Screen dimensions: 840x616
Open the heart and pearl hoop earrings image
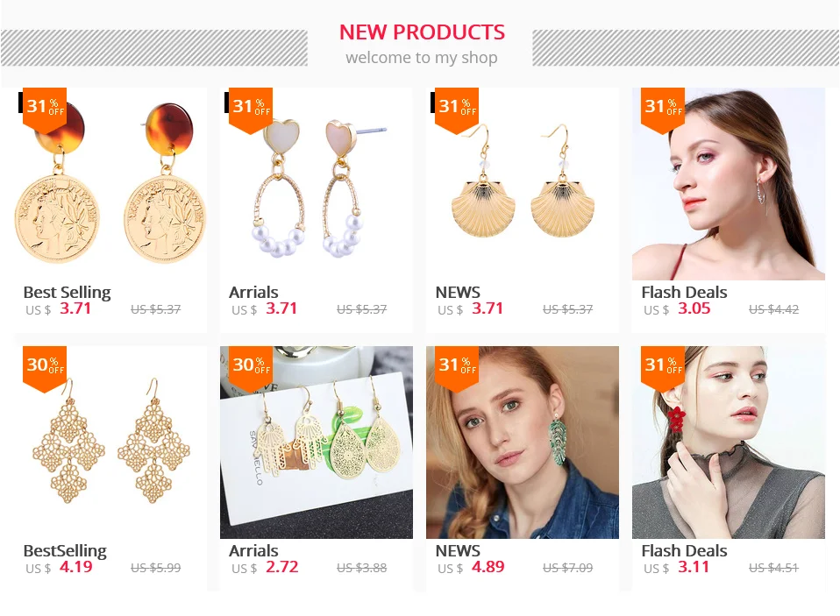(316, 183)
